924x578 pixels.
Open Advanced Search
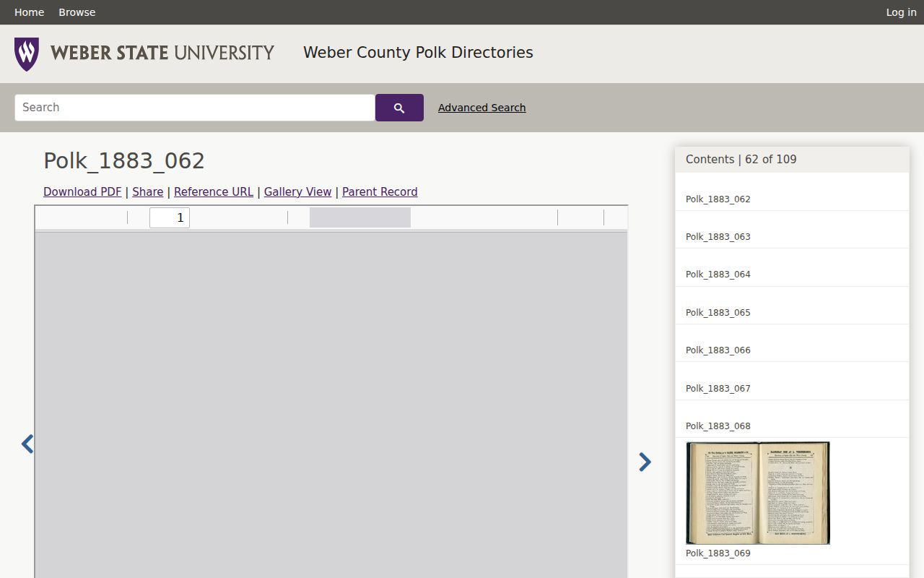tap(481, 108)
